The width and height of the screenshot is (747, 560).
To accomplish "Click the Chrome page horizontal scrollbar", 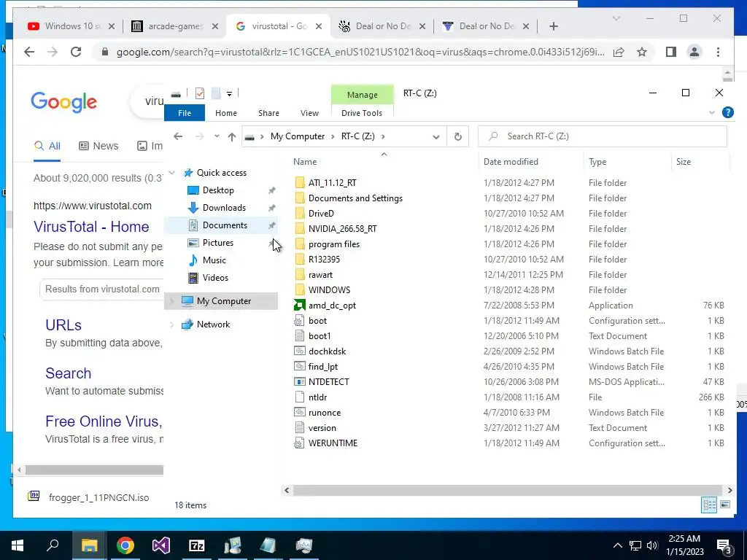I will [94, 470].
